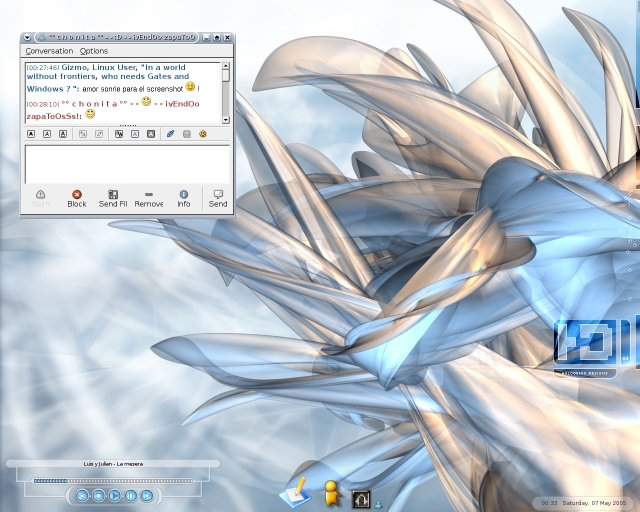Screen dimensions: 640x512
Task: Remove the buddy with the Remove button
Action: [149, 199]
